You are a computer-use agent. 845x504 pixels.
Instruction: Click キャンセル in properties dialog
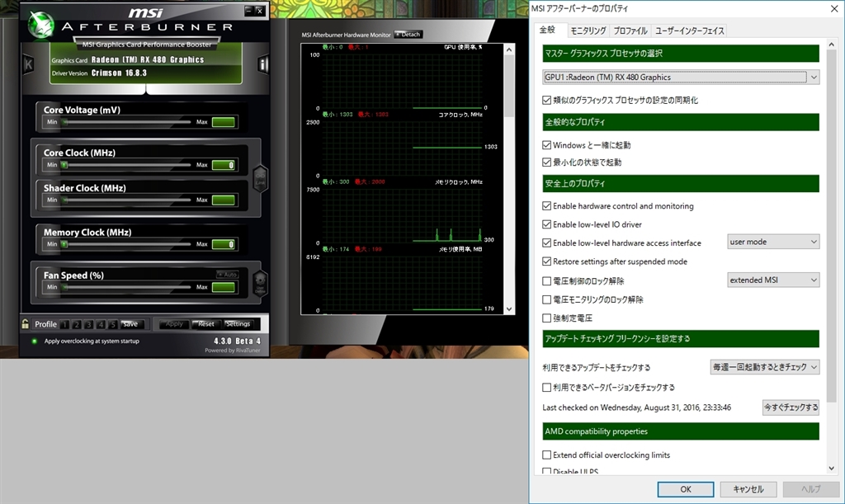tap(748, 489)
